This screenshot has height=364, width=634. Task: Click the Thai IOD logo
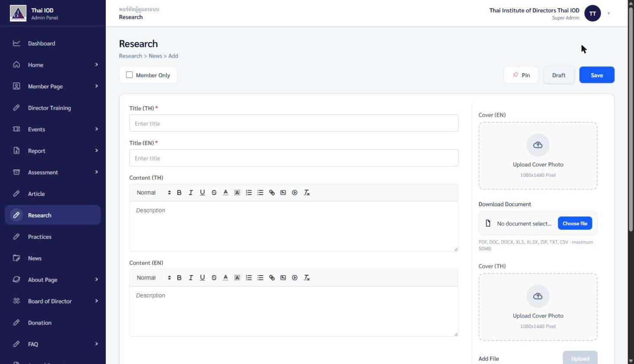pyautogui.click(x=18, y=13)
